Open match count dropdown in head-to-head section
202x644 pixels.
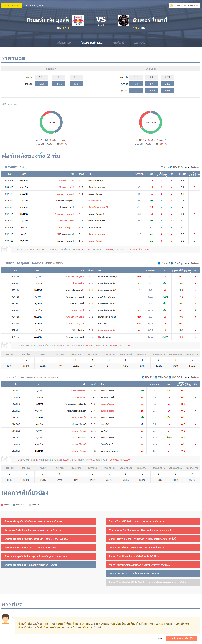pyautogui.click(x=187, y=167)
